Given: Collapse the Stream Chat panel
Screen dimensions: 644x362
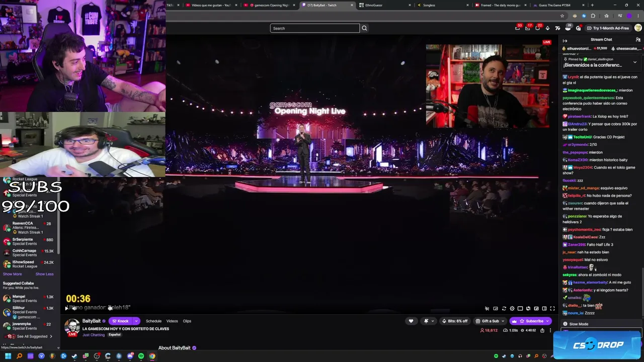Looking at the screenshot, I should [x=565, y=40].
